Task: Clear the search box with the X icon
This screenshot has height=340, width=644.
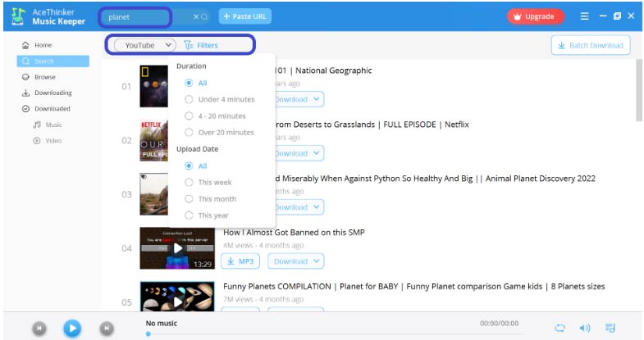Action: tap(196, 17)
